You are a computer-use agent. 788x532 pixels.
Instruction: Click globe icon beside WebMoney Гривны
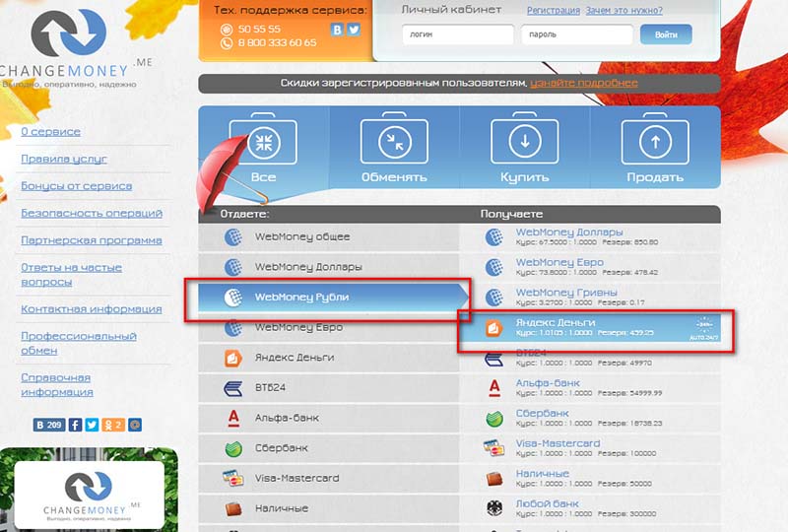[494, 298]
